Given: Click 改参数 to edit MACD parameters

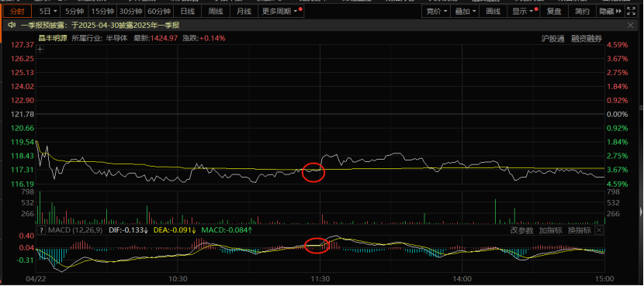Looking at the screenshot, I should point(521,230).
